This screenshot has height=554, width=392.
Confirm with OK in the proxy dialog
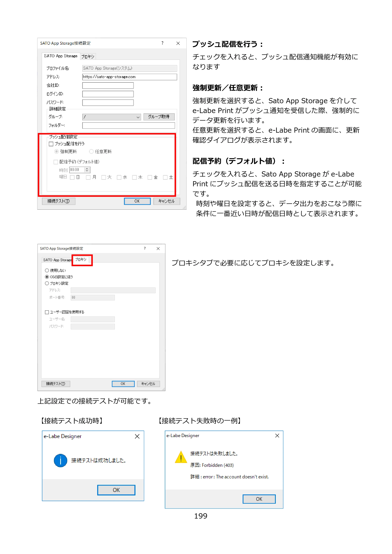[123, 384]
